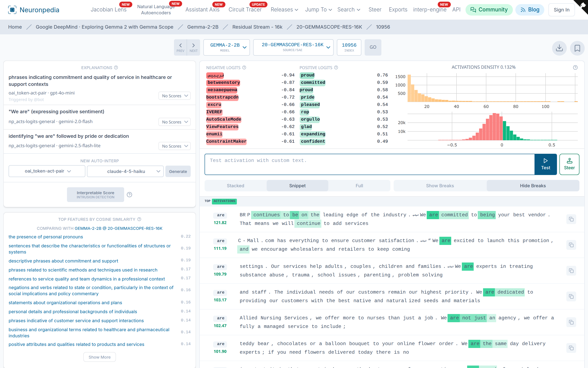Viewport: 588px width, 368px height.
Task: Open help icon next to Negative Logits
Action: [244, 67]
